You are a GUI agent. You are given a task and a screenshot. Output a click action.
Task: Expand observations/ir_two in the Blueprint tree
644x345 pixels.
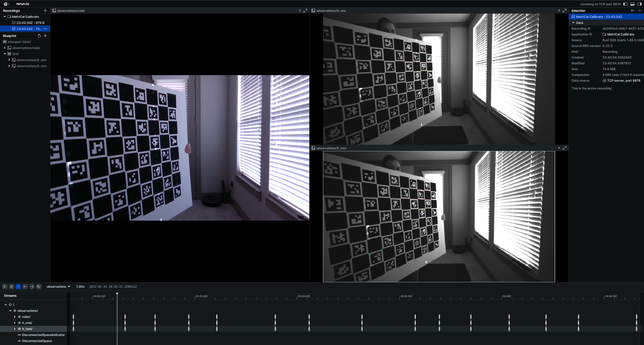pyautogui.click(x=9, y=66)
